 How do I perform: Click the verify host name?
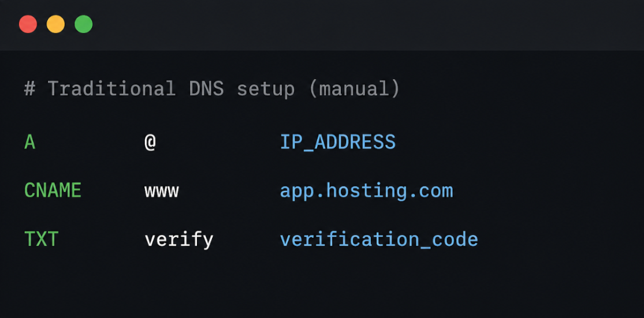click(x=178, y=241)
